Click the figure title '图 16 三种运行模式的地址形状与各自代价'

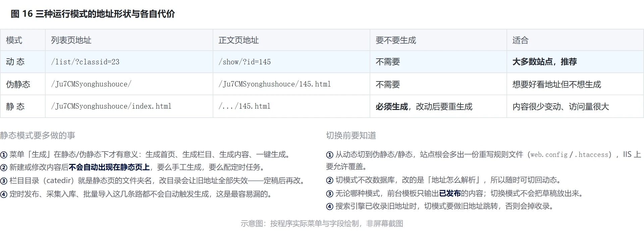click(93, 14)
